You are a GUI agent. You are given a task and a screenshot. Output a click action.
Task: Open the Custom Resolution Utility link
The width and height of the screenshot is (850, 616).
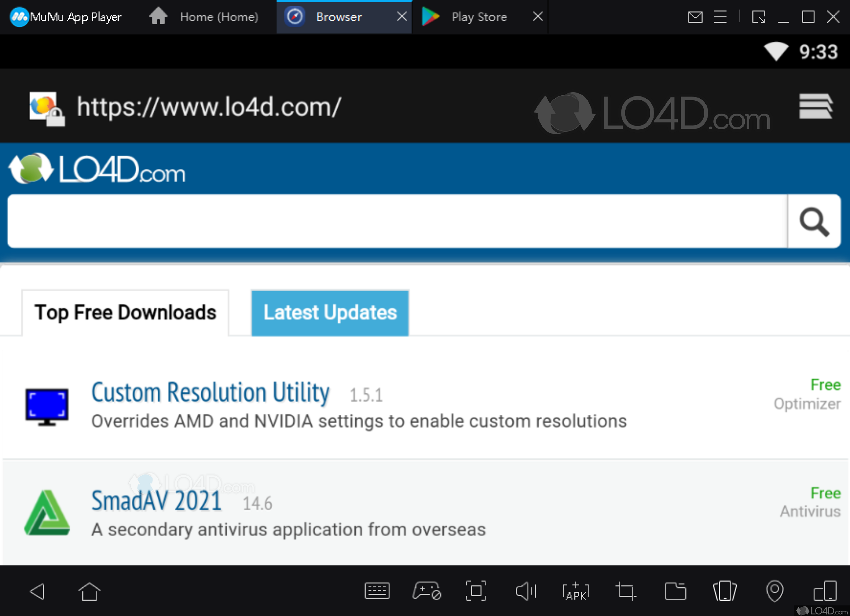coord(210,393)
